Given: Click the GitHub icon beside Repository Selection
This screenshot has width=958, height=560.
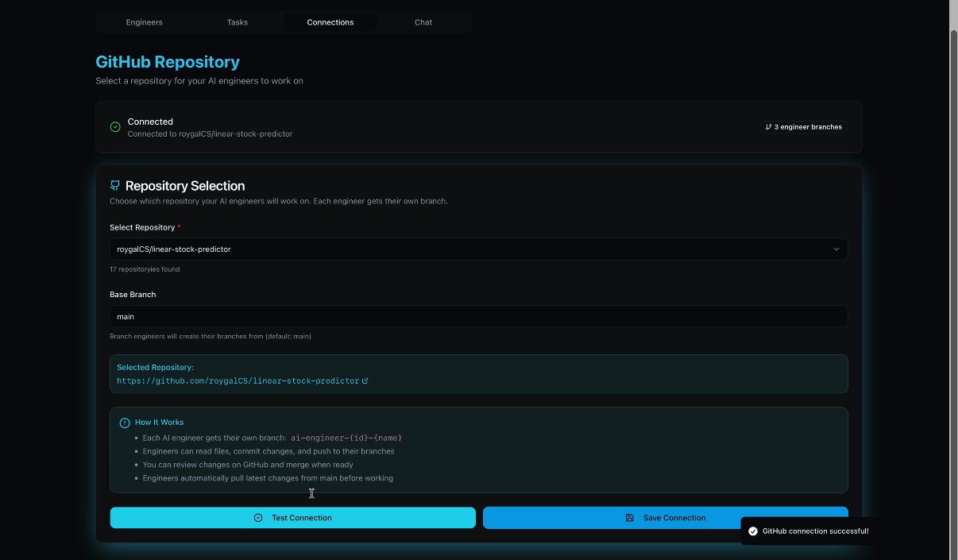Looking at the screenshot, I should click(115, 186).
